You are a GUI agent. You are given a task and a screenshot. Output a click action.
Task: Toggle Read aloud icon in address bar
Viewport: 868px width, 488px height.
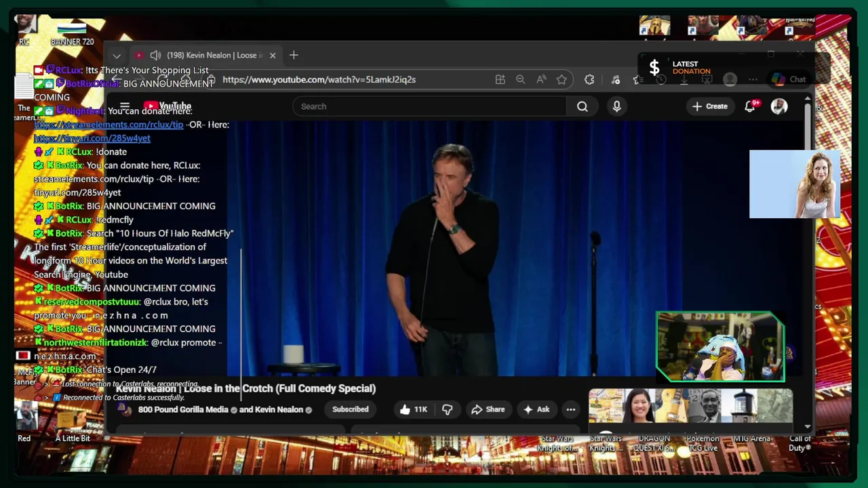coord(541,79)
